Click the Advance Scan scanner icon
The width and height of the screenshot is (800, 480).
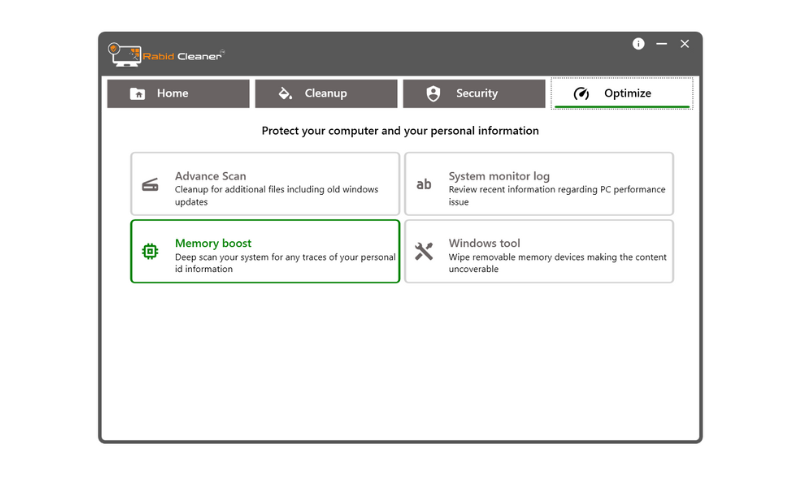click(150, 185)
